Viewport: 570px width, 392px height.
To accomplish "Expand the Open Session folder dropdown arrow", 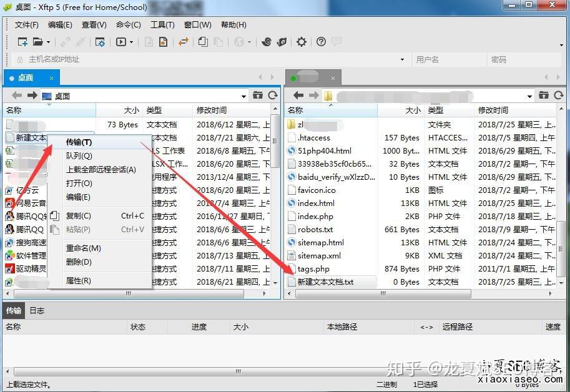I will pyautogui.click(x=48, y=42).
